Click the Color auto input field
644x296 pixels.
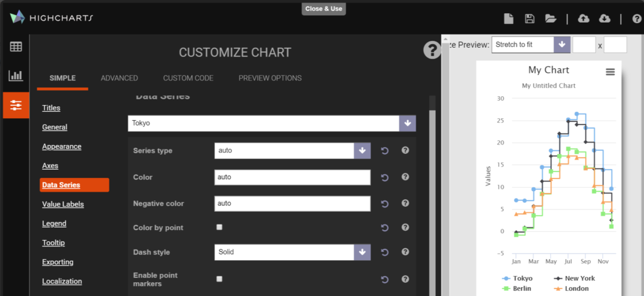292,177
